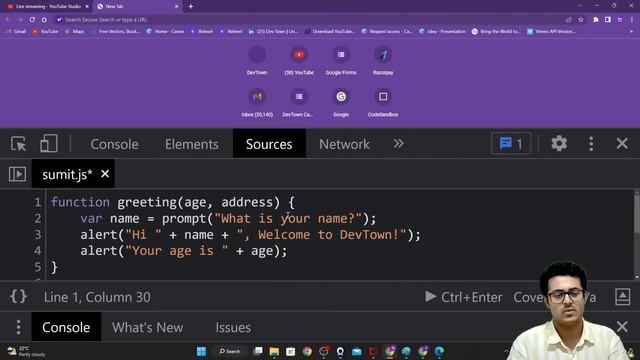Place cursor on line 1 function greeting
Screen dimensions: 640x360
pos(172,202)
